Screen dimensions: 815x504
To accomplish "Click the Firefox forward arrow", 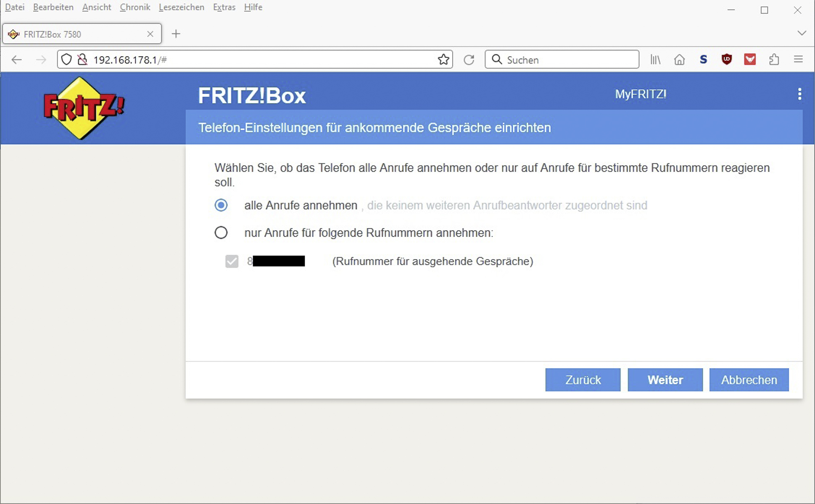I will click(41, 60).
